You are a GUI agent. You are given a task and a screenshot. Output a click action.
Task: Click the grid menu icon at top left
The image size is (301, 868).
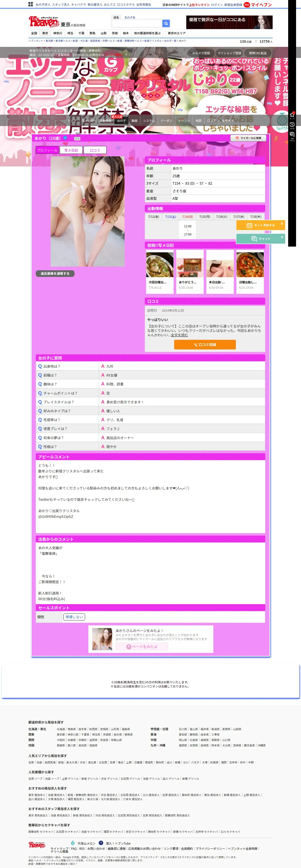click(x=31, y=4)
